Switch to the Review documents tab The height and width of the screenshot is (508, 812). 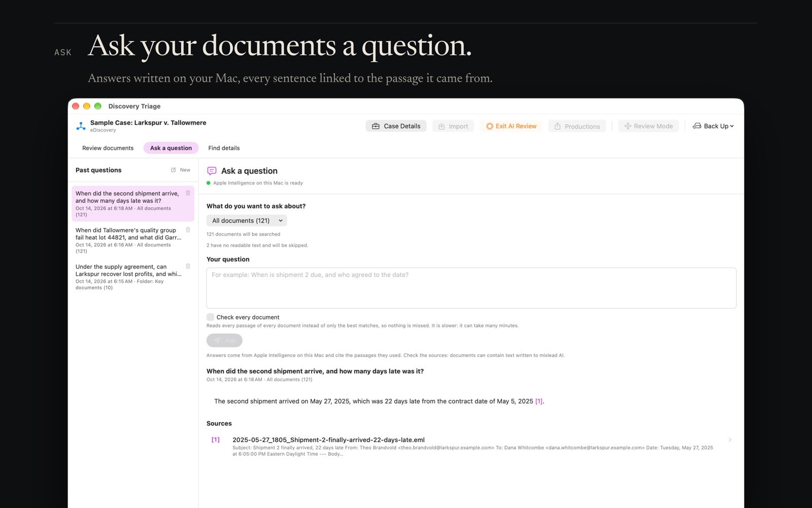(x=108, y=148)
